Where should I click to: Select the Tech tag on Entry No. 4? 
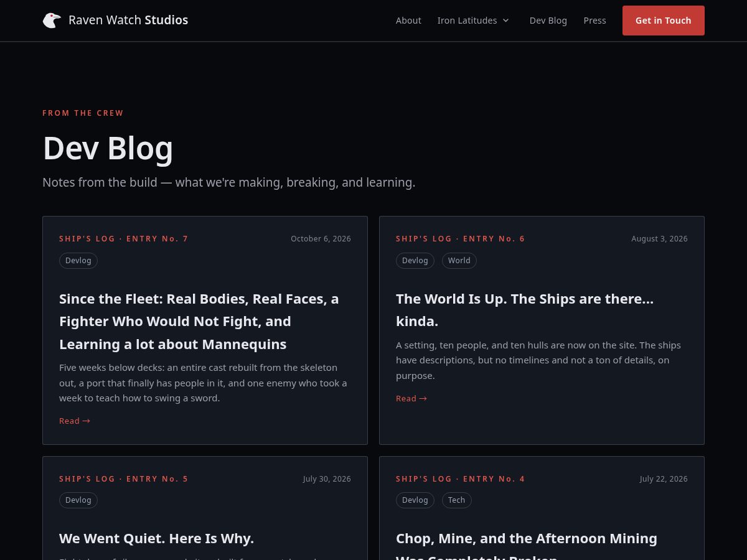457,500
